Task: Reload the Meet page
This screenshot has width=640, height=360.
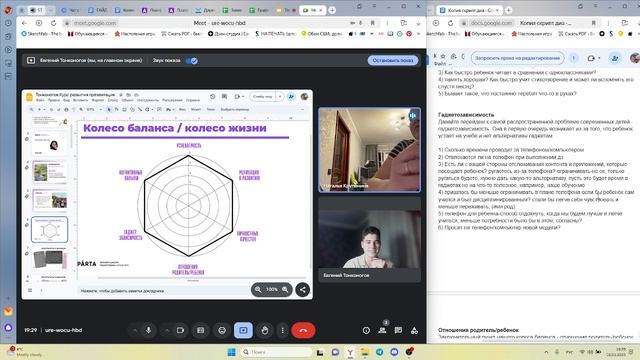Action: [53, 23]
